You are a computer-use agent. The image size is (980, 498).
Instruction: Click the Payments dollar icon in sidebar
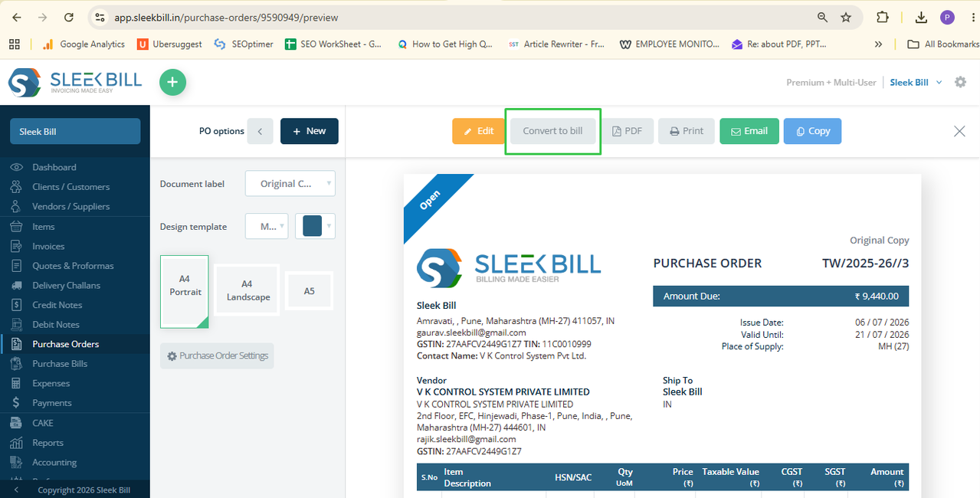(x=16, y=403)
